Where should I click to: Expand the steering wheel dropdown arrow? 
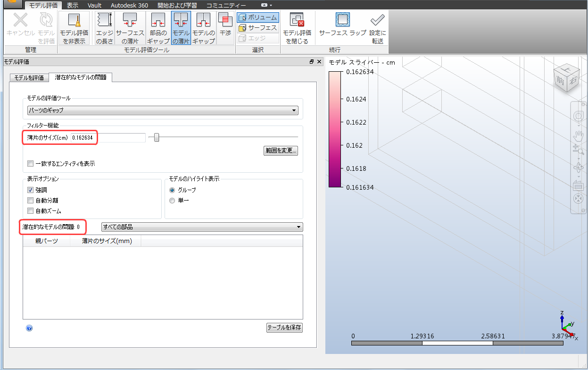[578, 126]
